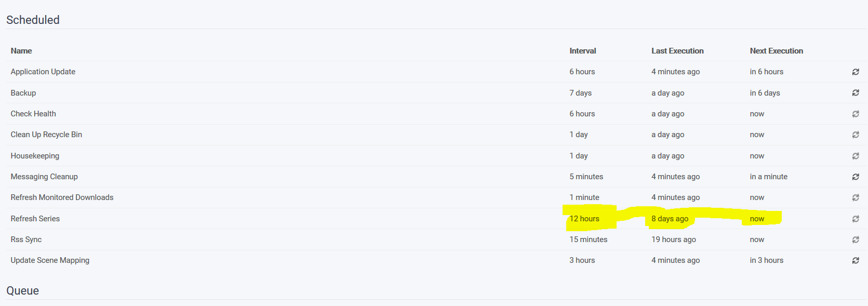Click the Last Execution column header

click(x=677, y=51)
